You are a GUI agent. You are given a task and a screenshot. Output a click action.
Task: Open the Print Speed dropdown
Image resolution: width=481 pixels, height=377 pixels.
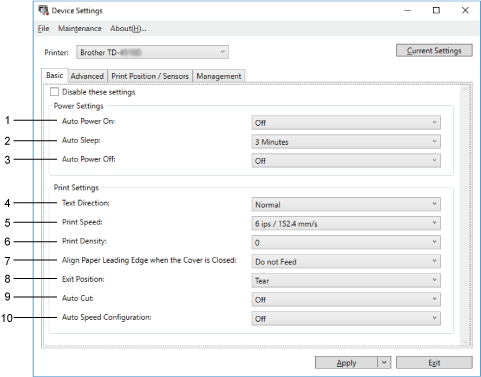[346, 223]
